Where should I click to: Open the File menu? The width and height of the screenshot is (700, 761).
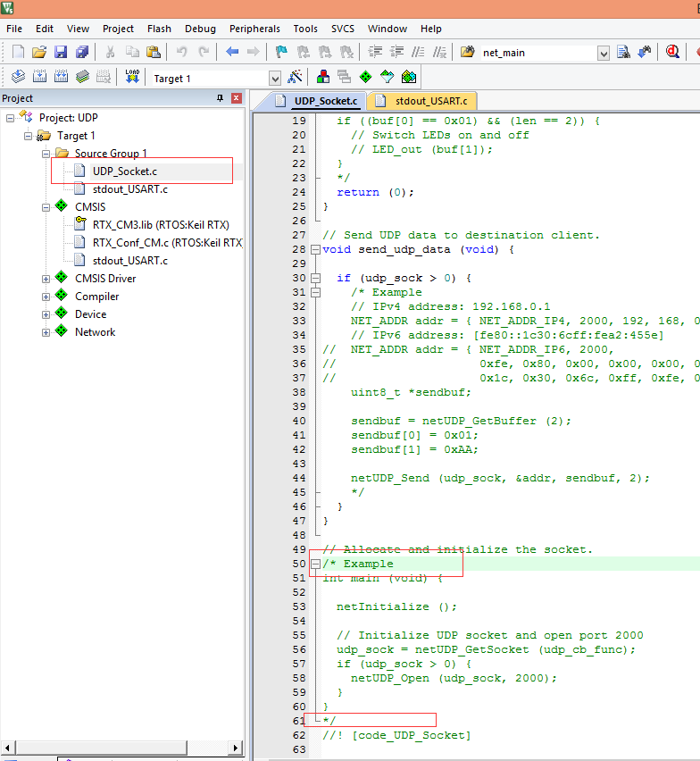[x=14, y=29]
